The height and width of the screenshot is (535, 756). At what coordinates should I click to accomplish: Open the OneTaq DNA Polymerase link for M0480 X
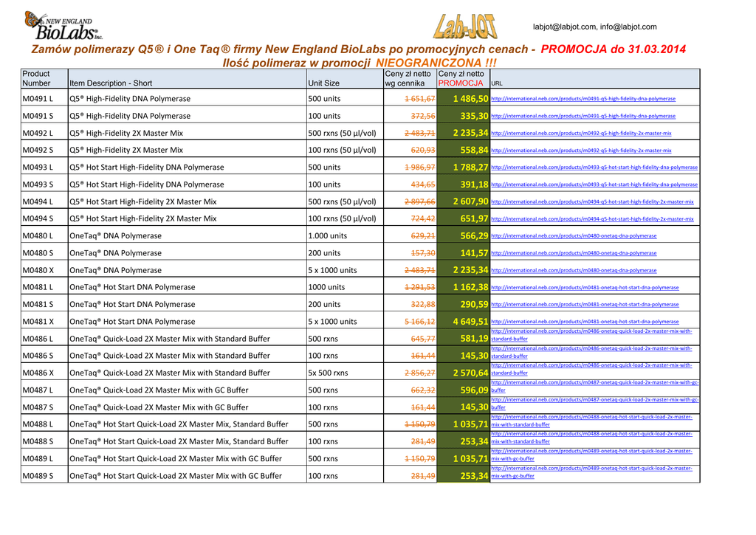[573, 271]
